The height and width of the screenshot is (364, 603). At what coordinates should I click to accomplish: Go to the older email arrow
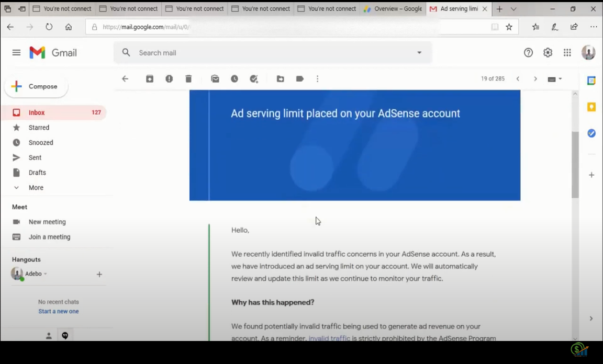(535, 79)
